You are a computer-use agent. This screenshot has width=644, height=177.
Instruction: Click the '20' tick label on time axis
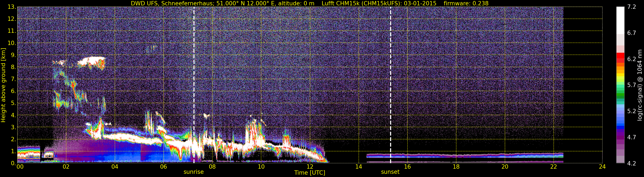[x=505, y=167]
